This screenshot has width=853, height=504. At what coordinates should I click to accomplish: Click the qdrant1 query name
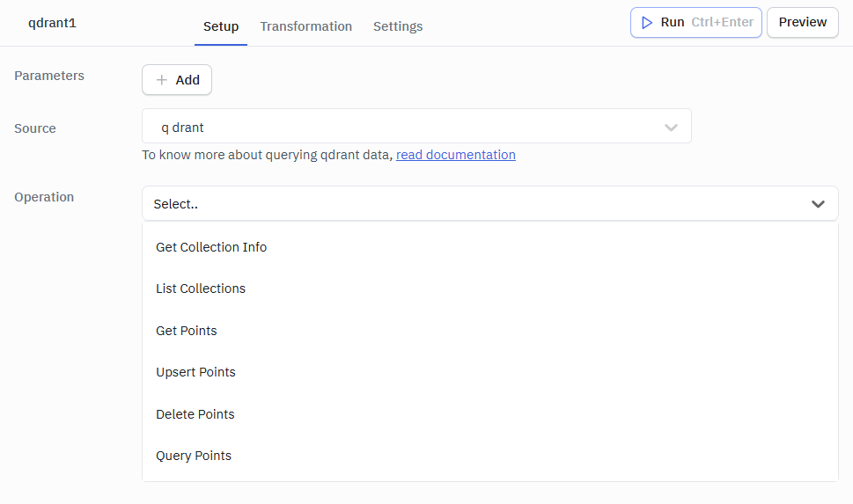52,23
